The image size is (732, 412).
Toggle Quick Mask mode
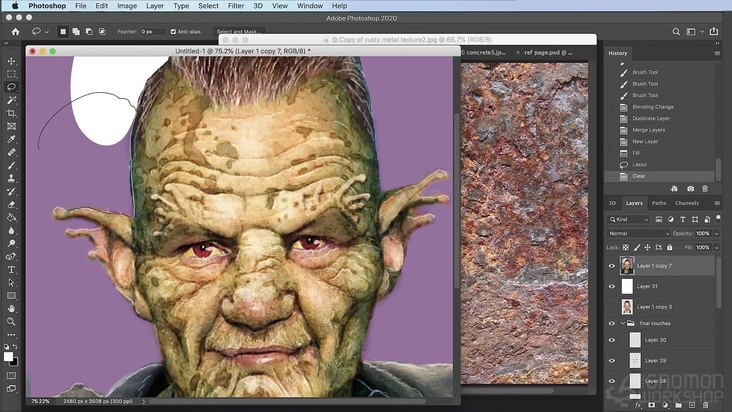pos(11,376)
